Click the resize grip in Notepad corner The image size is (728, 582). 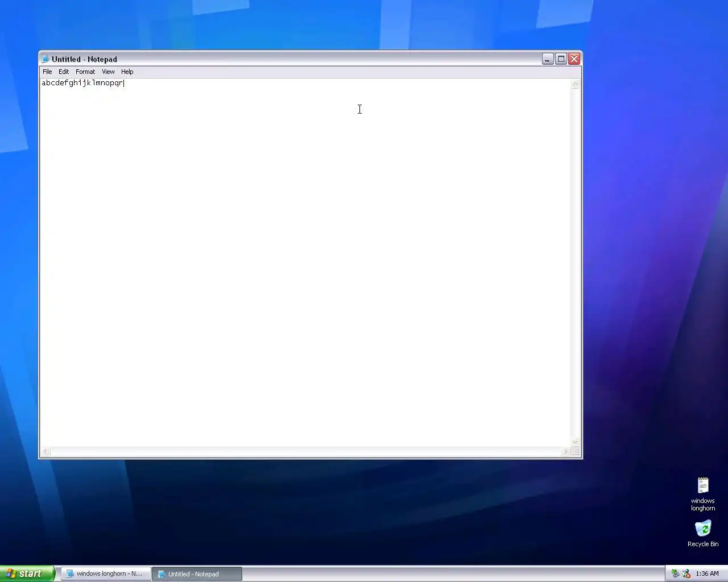point(576,452)
